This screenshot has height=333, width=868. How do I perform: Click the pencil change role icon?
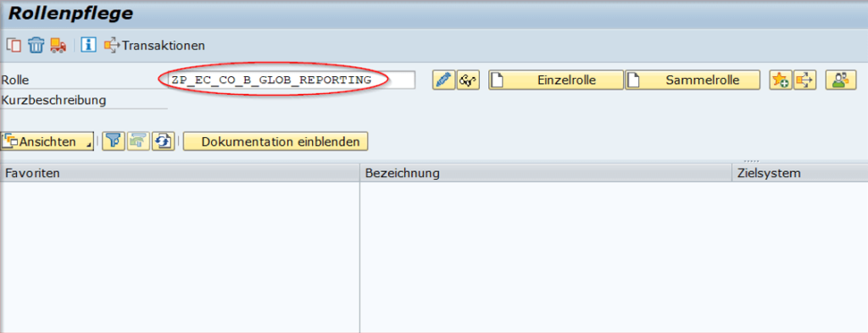tap(443, 80)
